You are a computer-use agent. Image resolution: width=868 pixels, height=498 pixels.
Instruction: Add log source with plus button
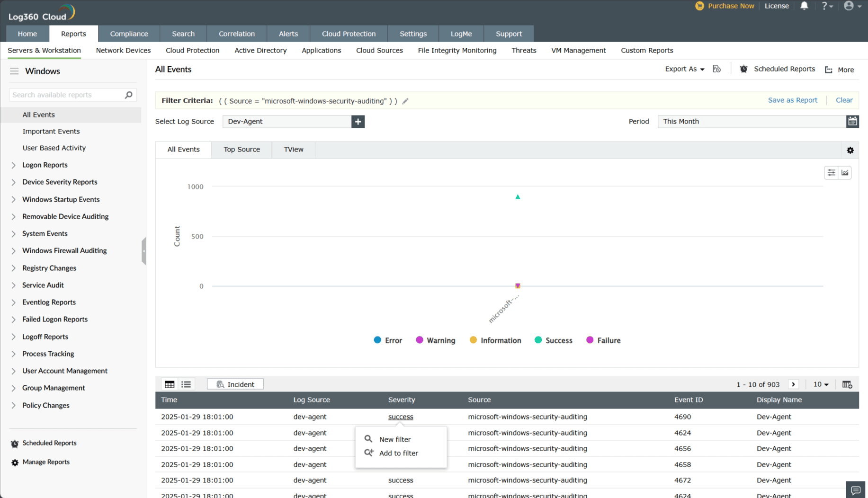pyautogui.click(x=358, y=122)
